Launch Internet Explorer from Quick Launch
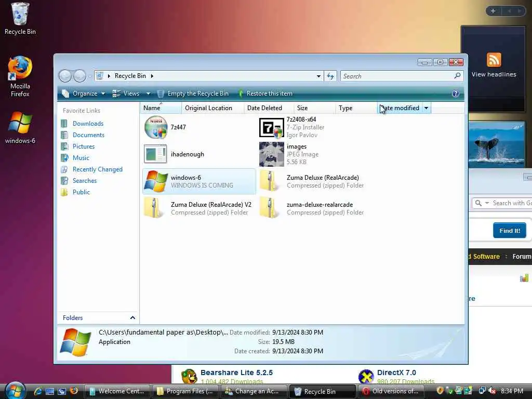Viewport: 532px width, 399px height. coord(38,391)
